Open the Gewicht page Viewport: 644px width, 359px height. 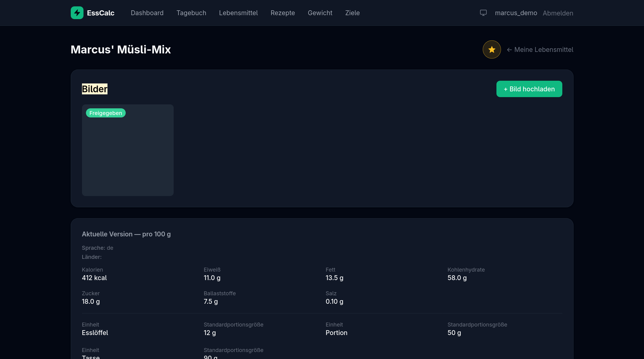click(320, 13)
